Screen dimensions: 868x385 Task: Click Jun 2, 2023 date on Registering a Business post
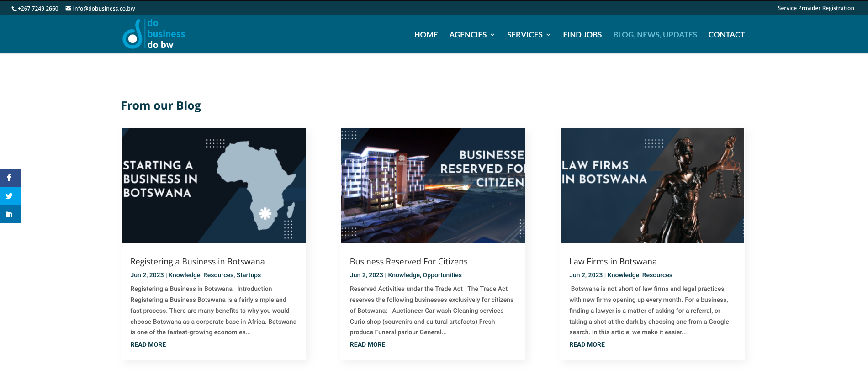pyautogui.click(x=147, y=275)
